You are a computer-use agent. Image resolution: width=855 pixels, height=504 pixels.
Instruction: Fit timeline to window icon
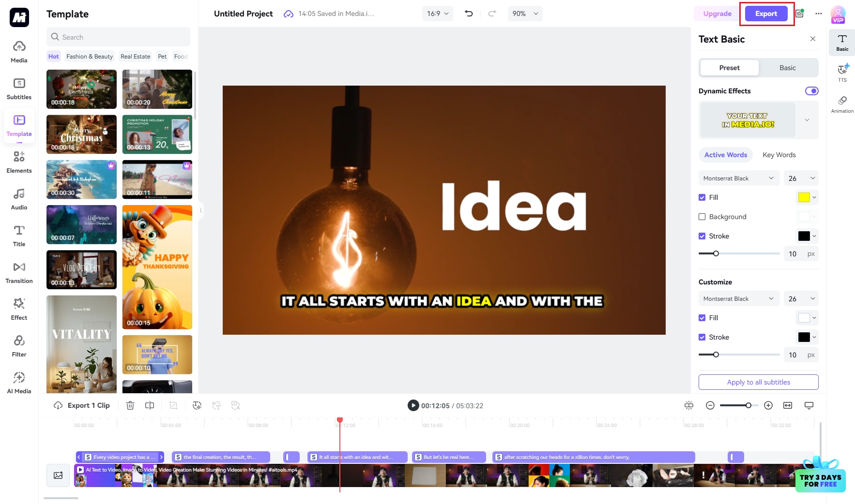pyautogui.click(x=788, y=405)
